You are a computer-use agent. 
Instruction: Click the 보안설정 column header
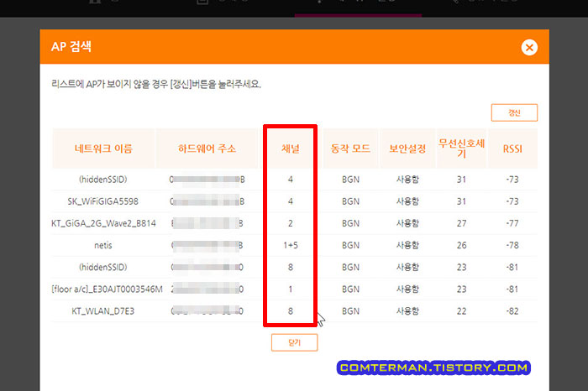(407, 149)
